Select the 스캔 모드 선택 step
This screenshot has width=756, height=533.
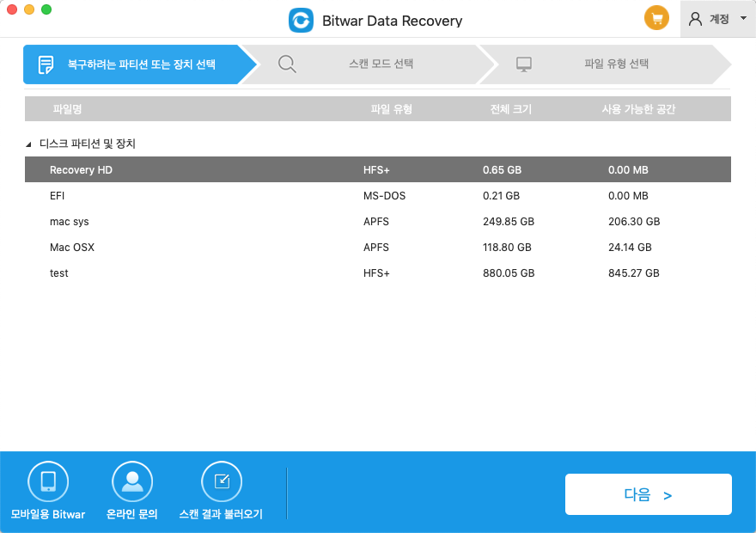[x=369, y=64]
